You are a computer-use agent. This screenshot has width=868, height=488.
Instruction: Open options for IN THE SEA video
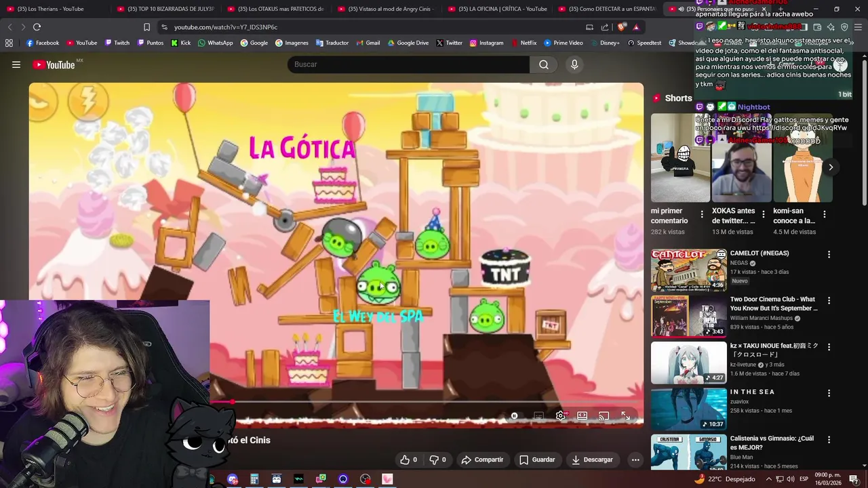pyautogui.click(x=829, y=393)
